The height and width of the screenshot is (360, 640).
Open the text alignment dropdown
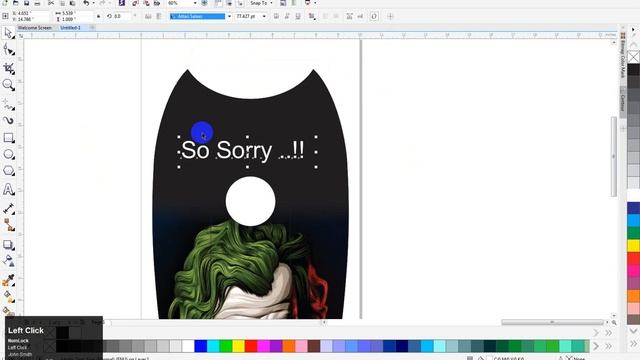312,16
